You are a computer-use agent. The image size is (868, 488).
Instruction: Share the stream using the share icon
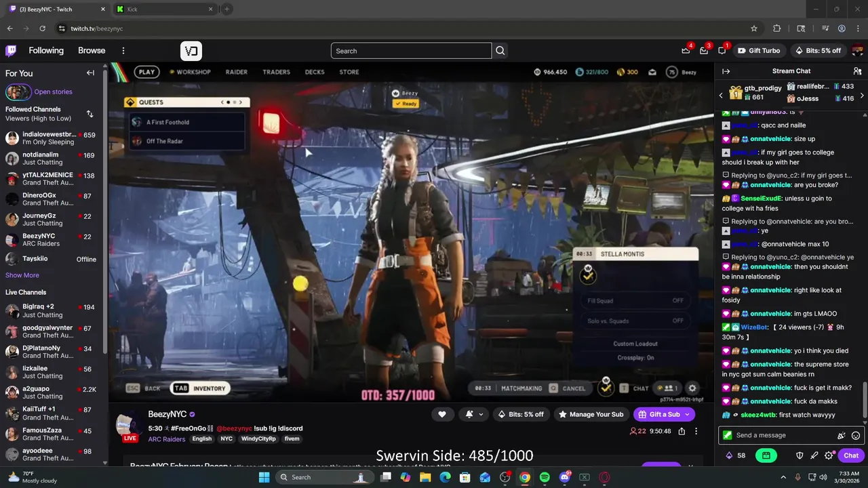682,431
